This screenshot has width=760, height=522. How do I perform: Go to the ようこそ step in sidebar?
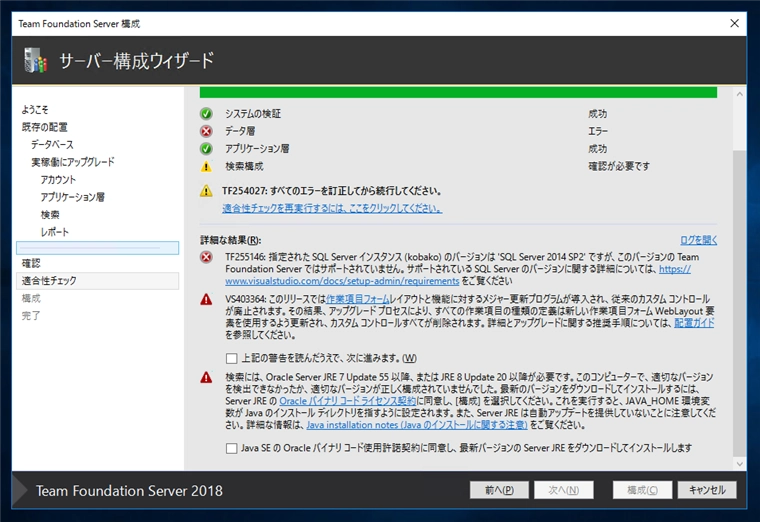pyautogui.click(x=35, y=110)
